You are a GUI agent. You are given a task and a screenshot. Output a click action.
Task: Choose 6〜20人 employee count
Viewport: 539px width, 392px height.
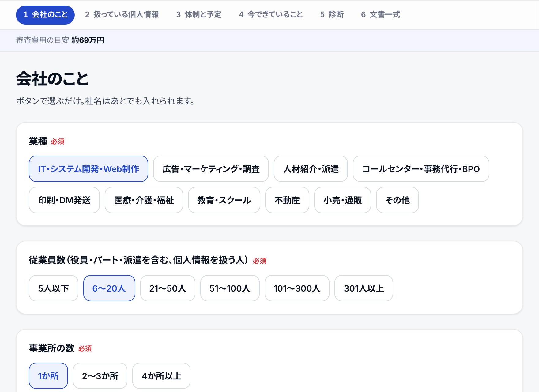(109, 288)
